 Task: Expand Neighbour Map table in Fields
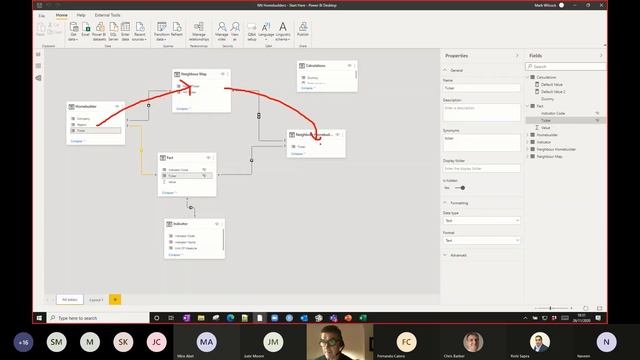[x=528, y=156]
